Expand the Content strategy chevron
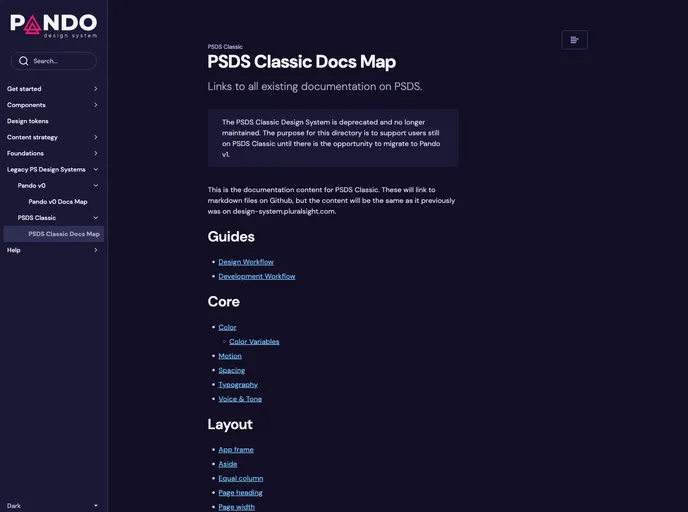Screen dimensions: 688x512 [96, 137]
